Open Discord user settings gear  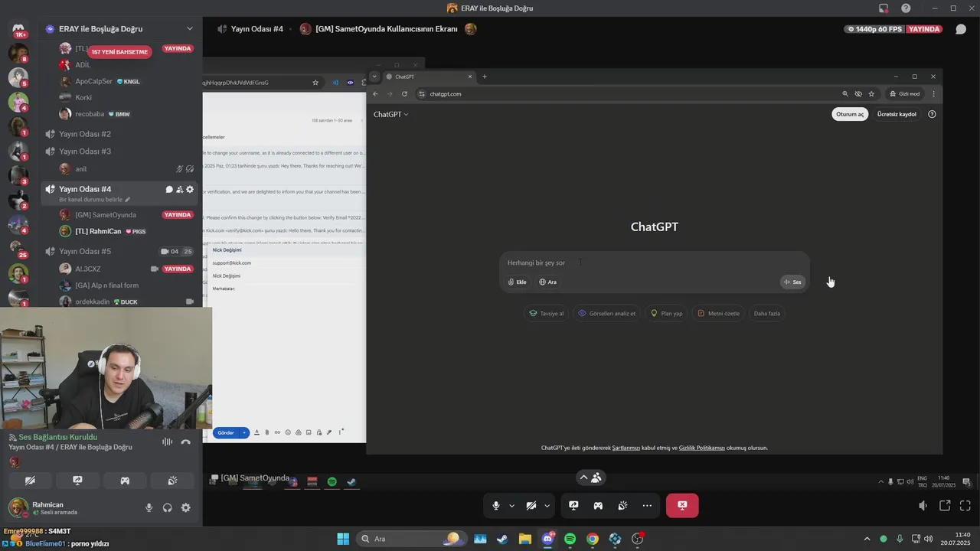tap(185, 507)
